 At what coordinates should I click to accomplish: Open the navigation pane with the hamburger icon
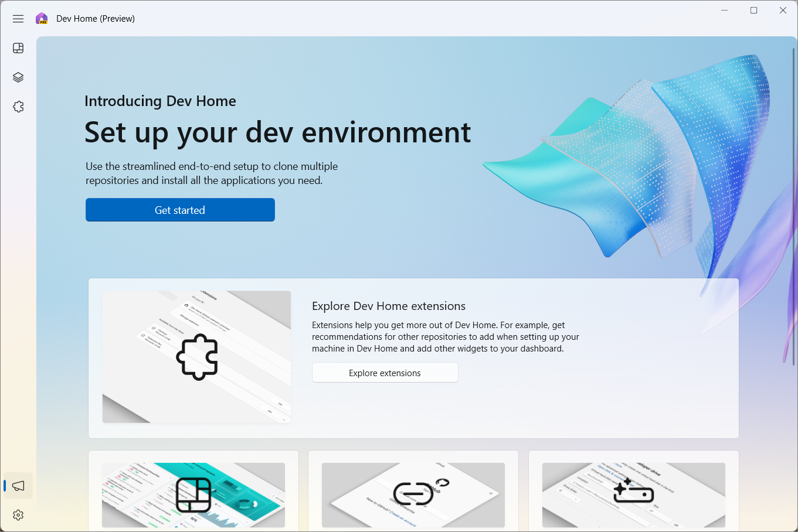tap(18, 18)
